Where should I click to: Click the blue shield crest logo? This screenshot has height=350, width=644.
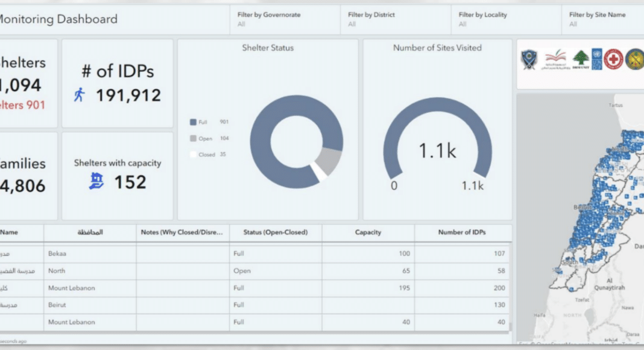[x=530, y=59]
